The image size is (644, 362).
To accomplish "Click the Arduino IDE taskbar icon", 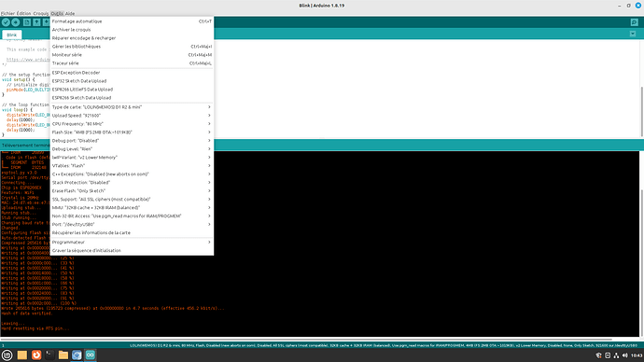I will [91, 355].
